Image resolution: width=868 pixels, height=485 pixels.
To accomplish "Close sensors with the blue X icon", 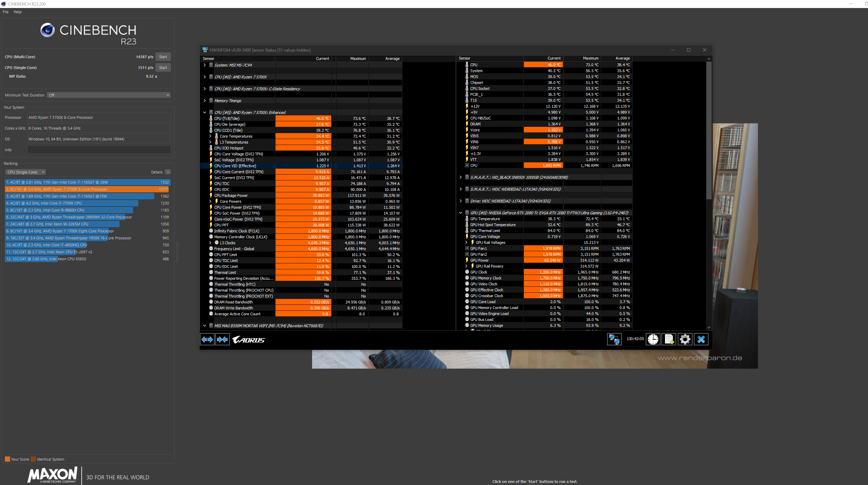I will (701, 339).
